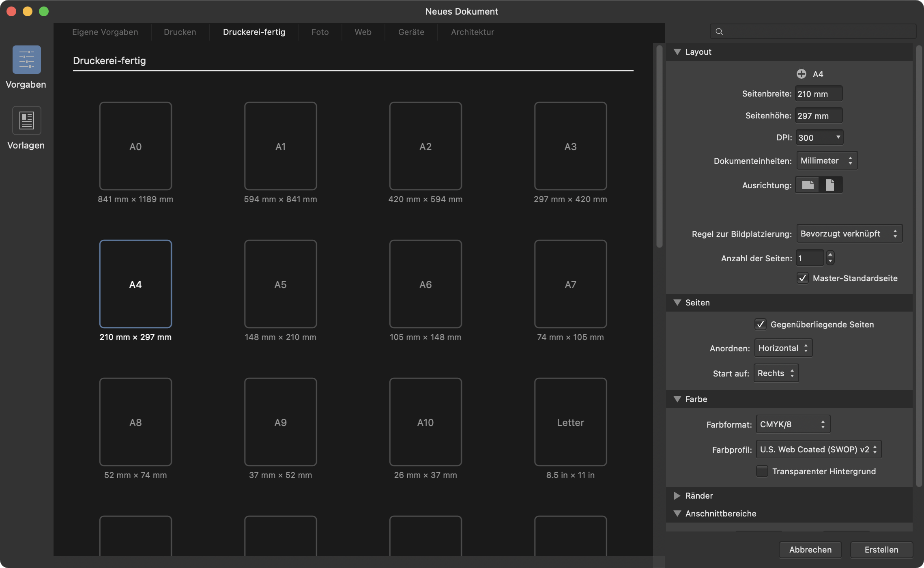Click the 8.5 in × 11 in label

(x=570, y=475)
